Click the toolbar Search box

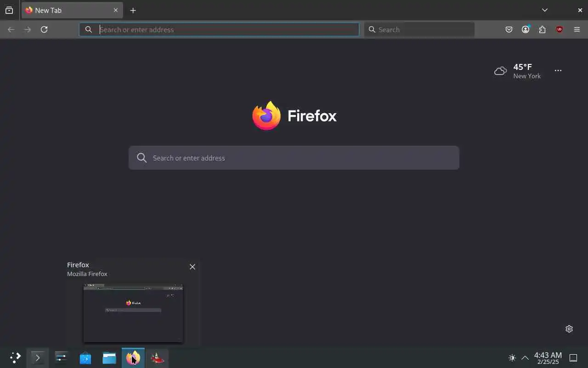coord(419,29)
